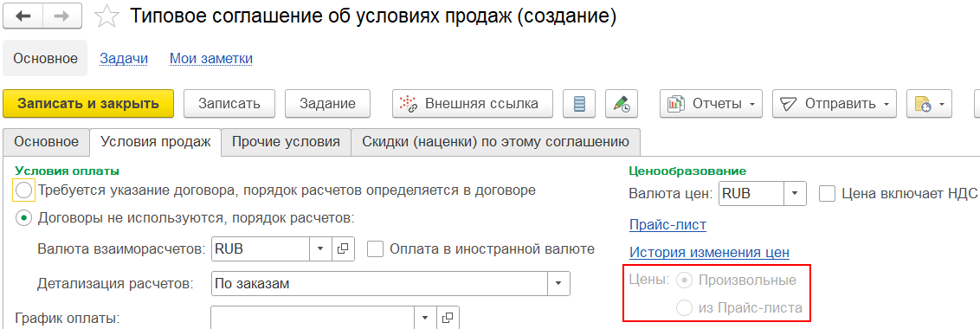Click the Детализация расчетов field По заказам
The width and height of the screenshot is (980, 329).
379,284
